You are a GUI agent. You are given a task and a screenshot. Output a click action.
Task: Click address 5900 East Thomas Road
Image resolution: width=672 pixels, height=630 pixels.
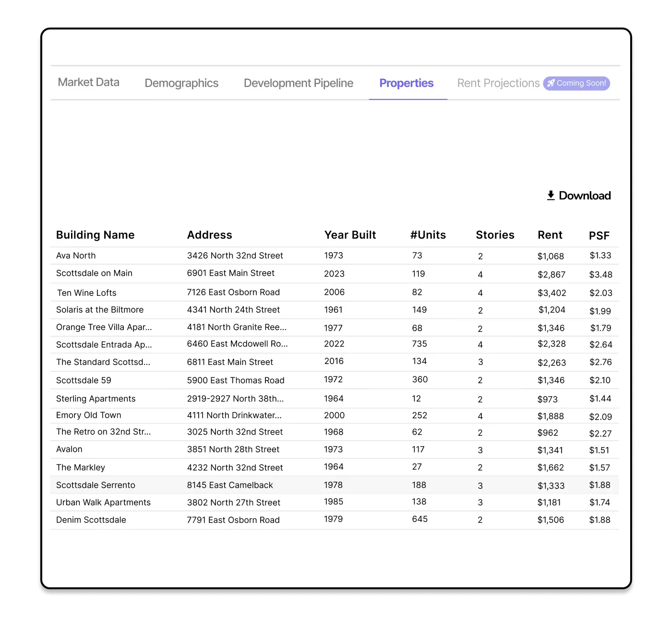coord(236,380)
